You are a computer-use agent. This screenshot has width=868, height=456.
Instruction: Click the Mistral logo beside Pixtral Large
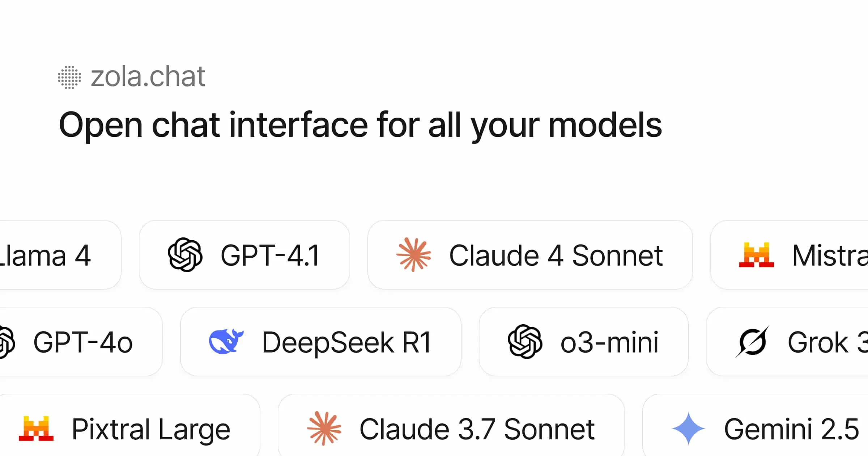point(36,428)
